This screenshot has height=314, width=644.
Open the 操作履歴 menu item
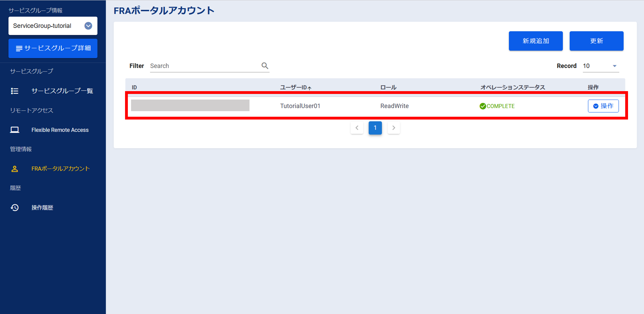tap(42, 208)
